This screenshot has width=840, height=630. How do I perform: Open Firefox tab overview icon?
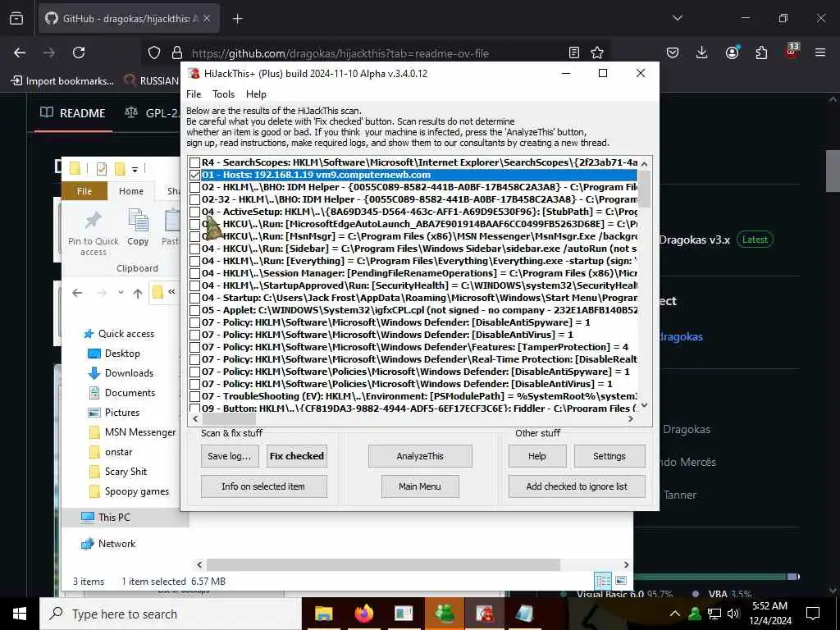pos(16,18)
